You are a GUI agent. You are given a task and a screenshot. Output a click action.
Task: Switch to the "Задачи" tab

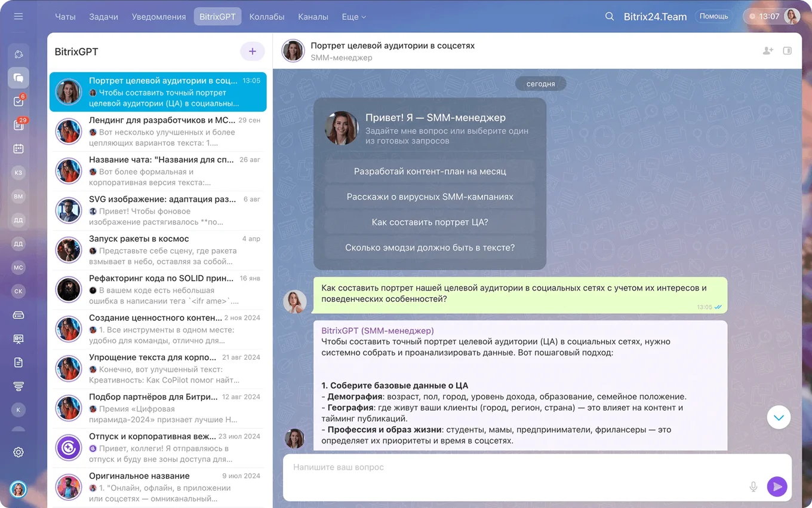103,17
